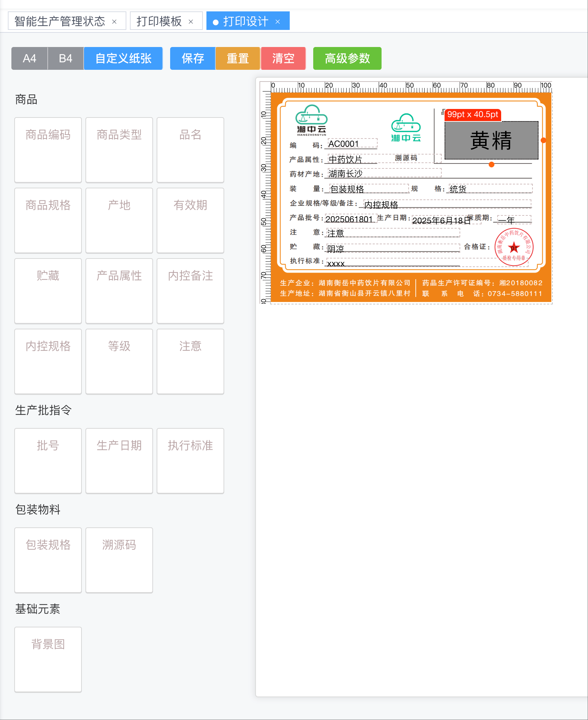Image resolution: width=588 pixels, height=720 pixels.
Task: Select the 2025年6月18日 date field
Action: (x=446, y=220)
